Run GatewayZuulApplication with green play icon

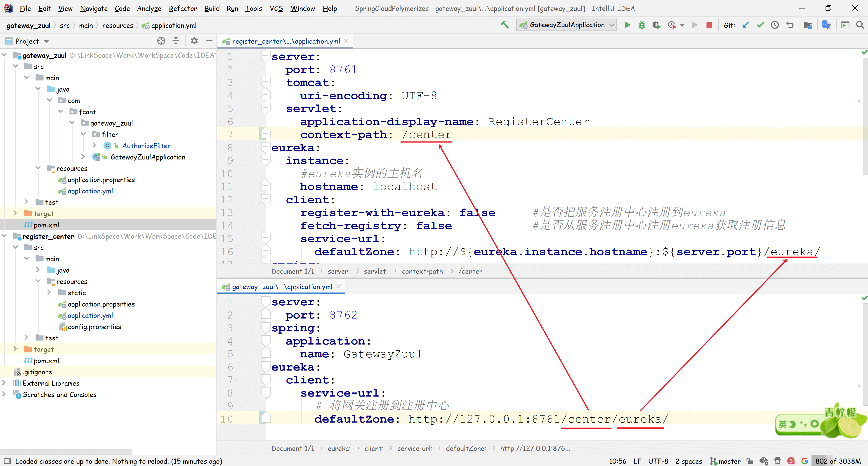tap(627, 25)
